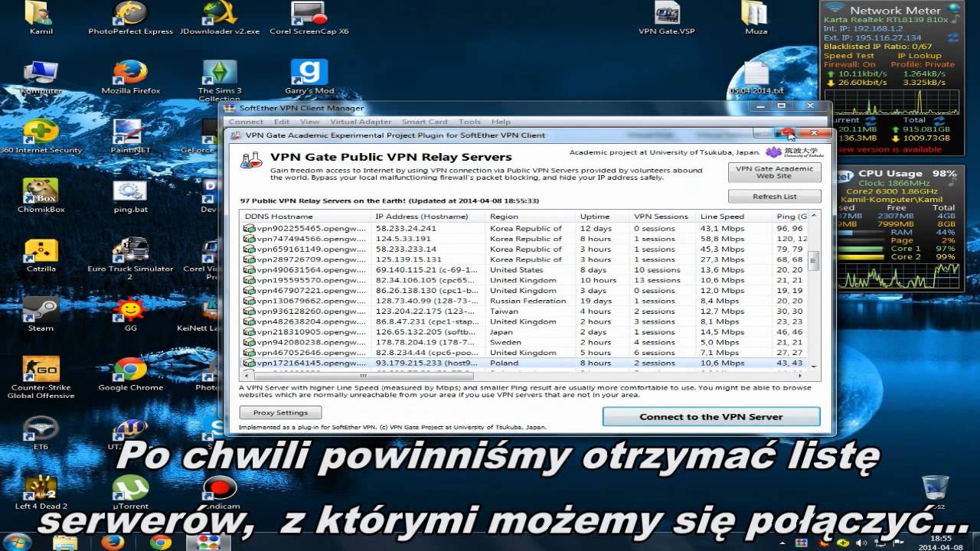Click VPN Gate Academic Web Site button
Image resolution: width=980 pixels, height=551 pixels.
click(x=774, y=172)
